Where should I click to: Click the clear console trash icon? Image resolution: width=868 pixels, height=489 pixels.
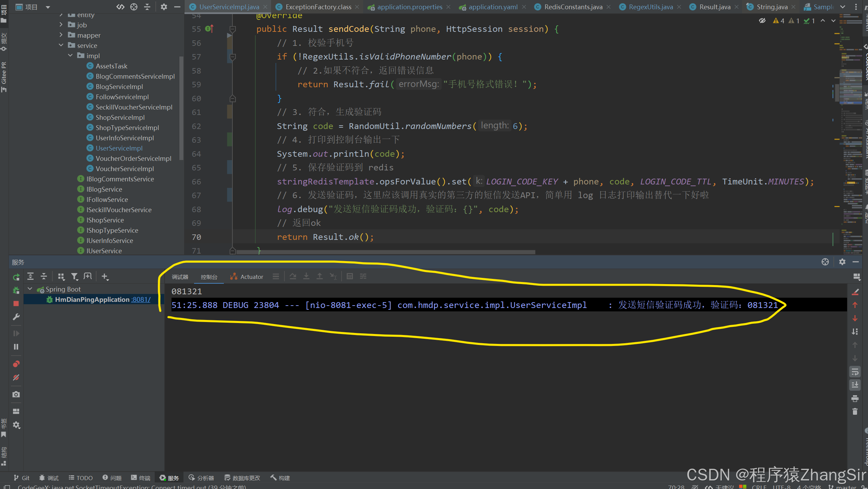click(x=855, y=412)
